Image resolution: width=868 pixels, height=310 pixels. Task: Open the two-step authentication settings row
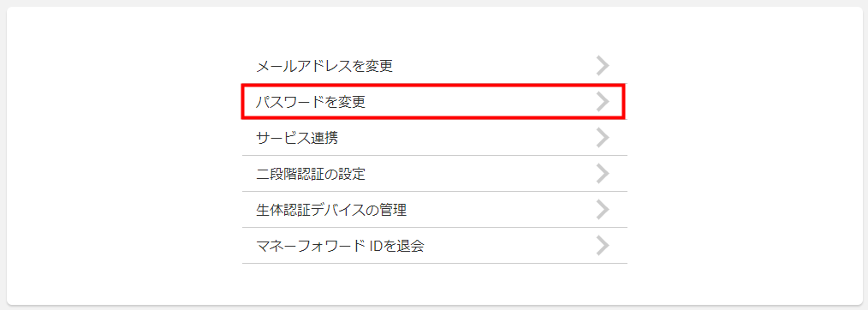coord(435,174)
